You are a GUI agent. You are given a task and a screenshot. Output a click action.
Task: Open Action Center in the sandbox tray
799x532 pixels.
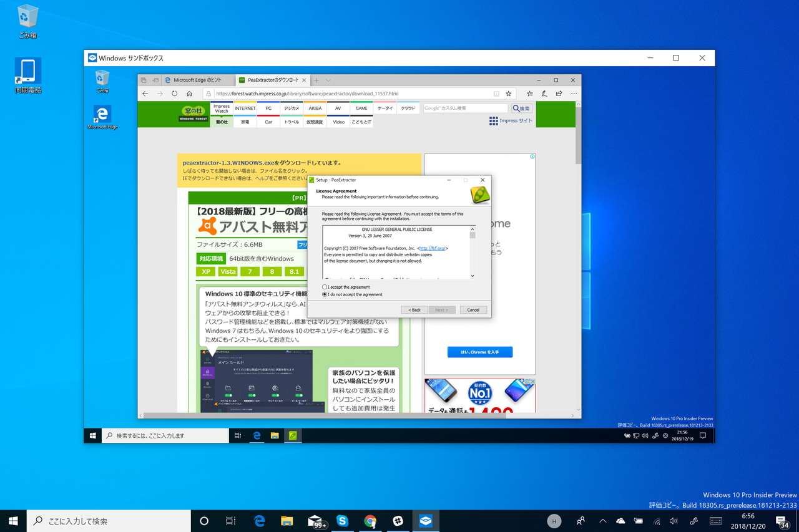point(703,435)
